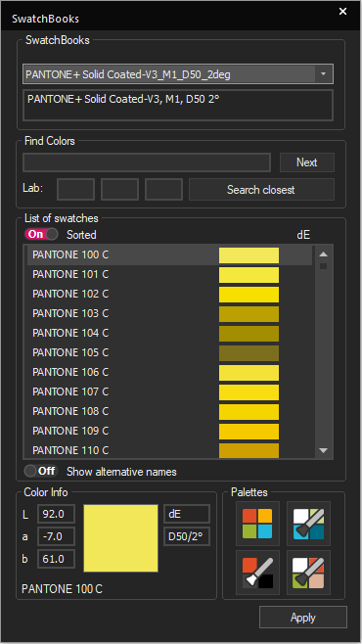Click the D50/2° button
This screenshot has height=644, width=362.
coord(187,536)
